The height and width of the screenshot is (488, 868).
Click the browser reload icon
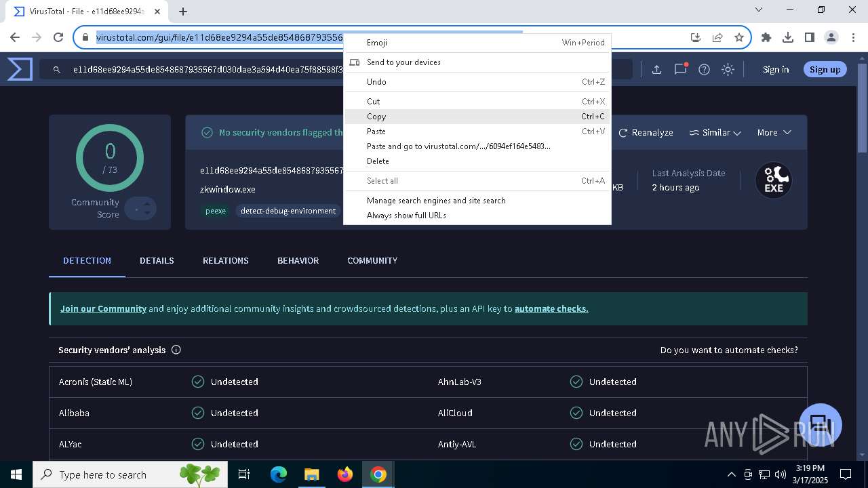click(58, 37)
